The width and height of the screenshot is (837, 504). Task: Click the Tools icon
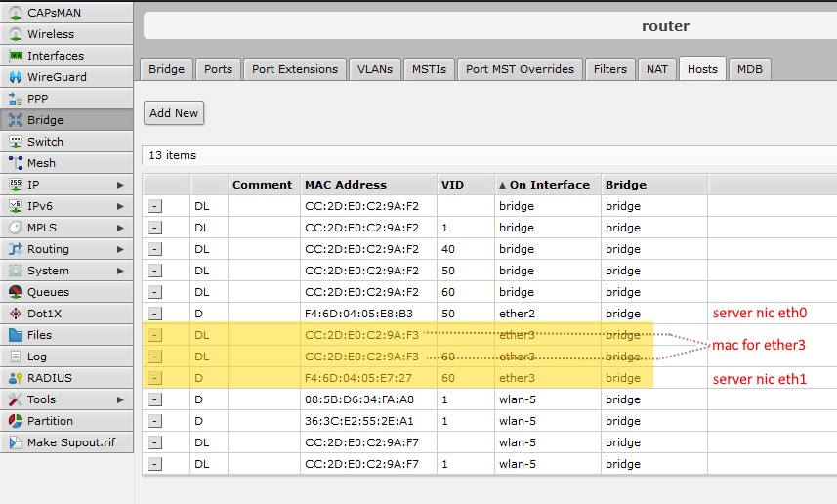[x=16, y=399]
